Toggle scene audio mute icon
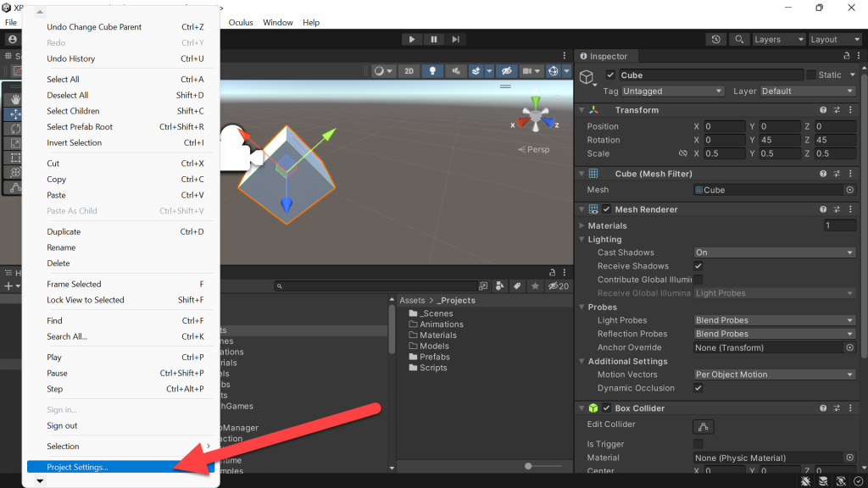The width and height of the screenshot is (868, 488). coord(455,71)
